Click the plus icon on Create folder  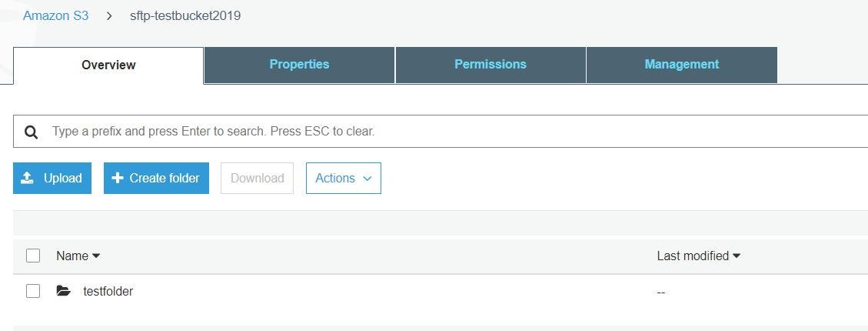point(118,178)
